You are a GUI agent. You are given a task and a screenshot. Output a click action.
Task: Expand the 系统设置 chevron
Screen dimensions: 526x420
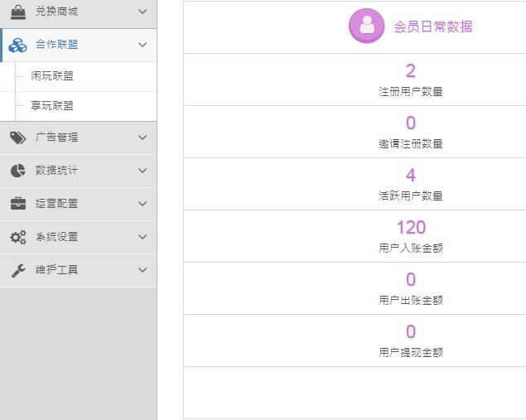(x=142, y=237)
